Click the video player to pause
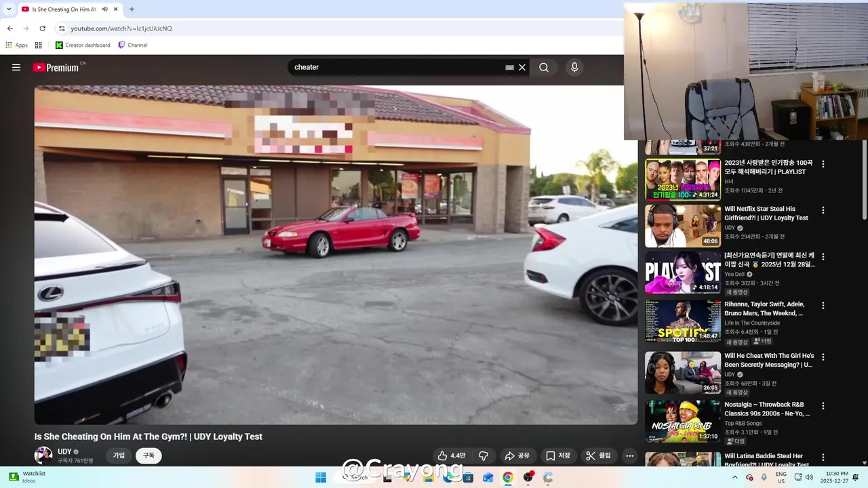 336,254
